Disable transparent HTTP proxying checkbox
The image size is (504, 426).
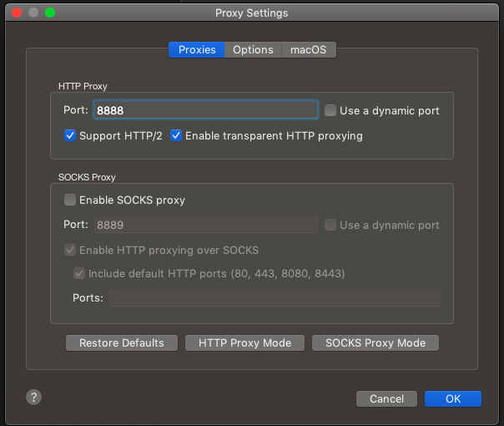(x=176, y=135)
